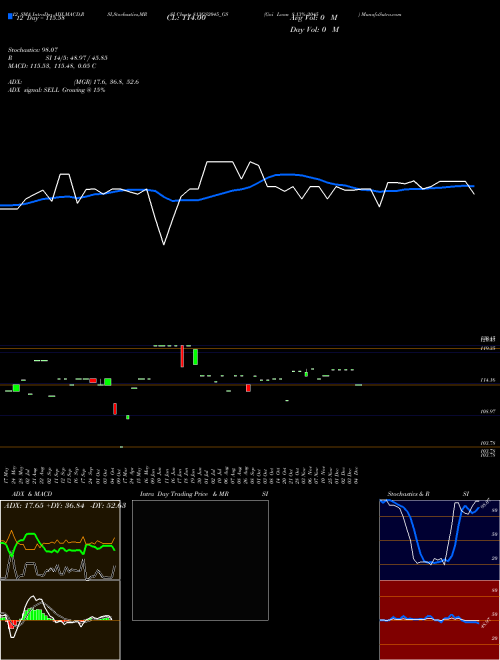Screen dimensions: 500x660
Task: Click the empty intraday trading price panel
Action: (200, 560)
